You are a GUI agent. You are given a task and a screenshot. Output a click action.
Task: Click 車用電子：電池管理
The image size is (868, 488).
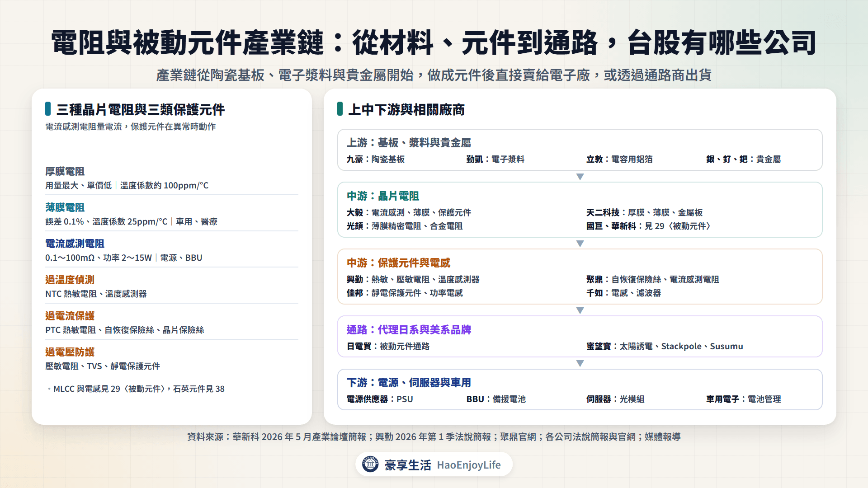[x=744, y=399]
